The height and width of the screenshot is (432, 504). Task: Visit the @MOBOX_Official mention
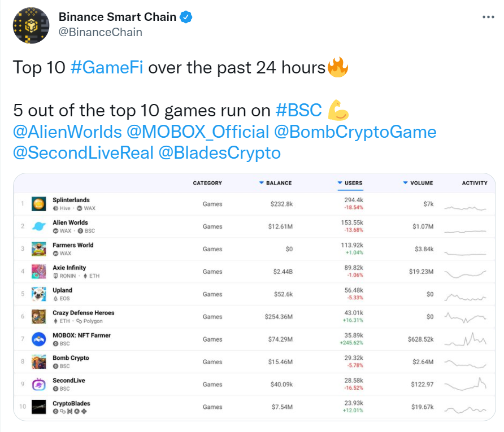[x=198, y=132]
